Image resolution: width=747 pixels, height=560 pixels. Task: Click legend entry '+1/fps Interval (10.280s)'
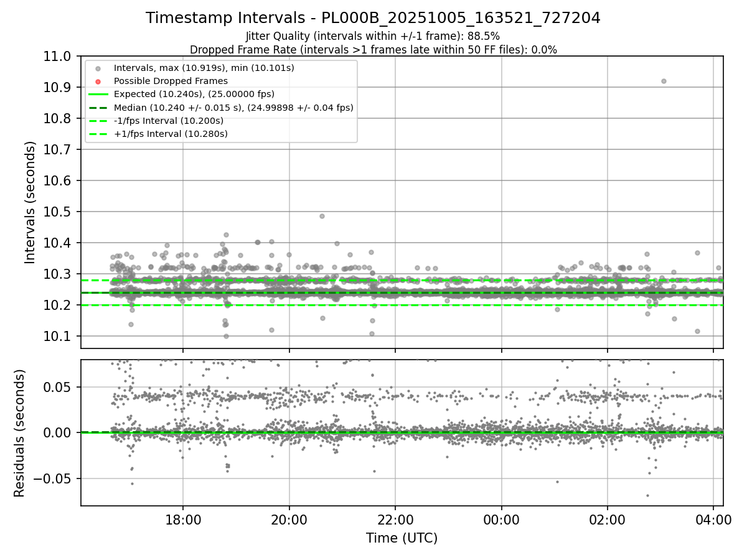tap(171, 134)
